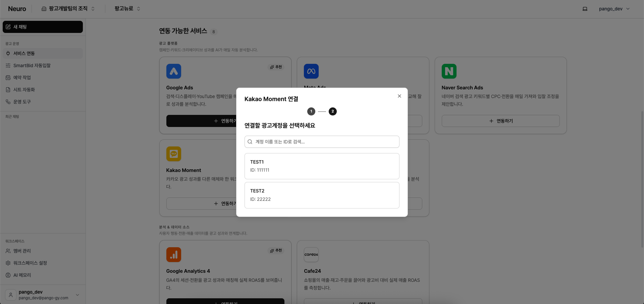Click the pango_dev@pango-gy.com email text
644x304 pixels.
pos(44,298)
